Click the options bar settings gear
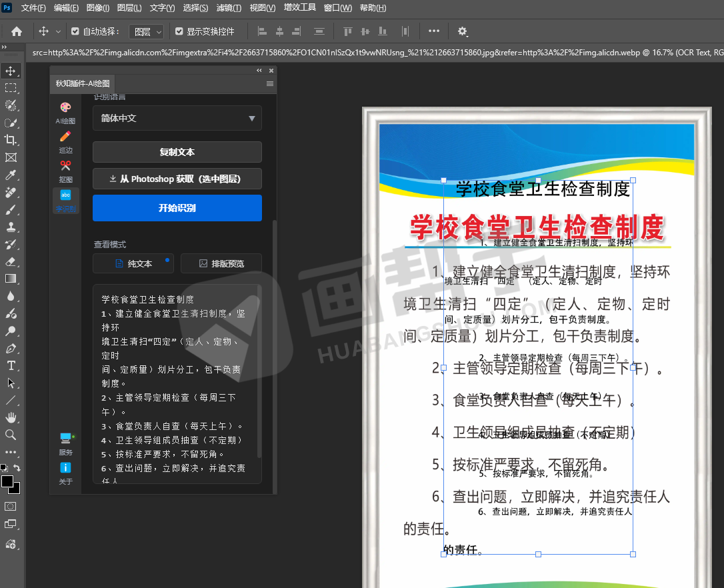 [463, 31]
